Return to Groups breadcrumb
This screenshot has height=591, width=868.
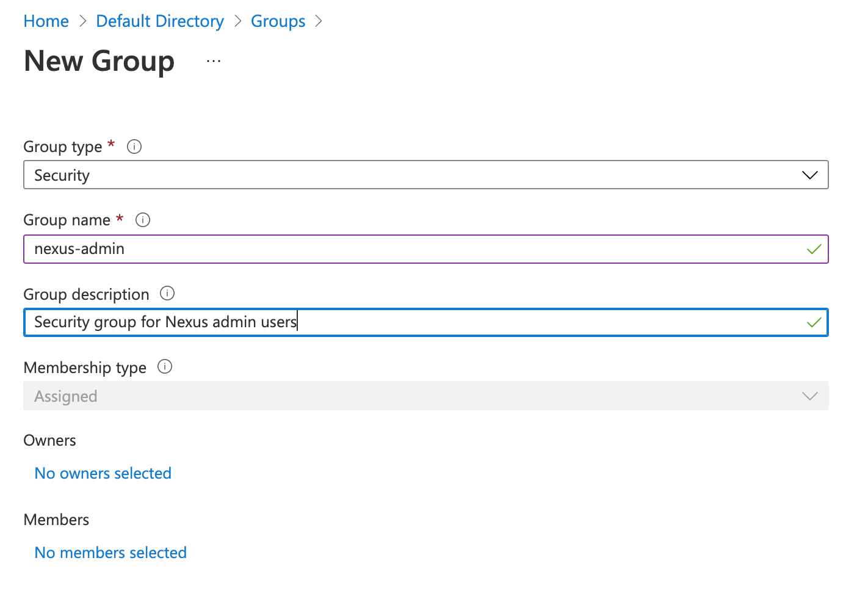(278, 21)
